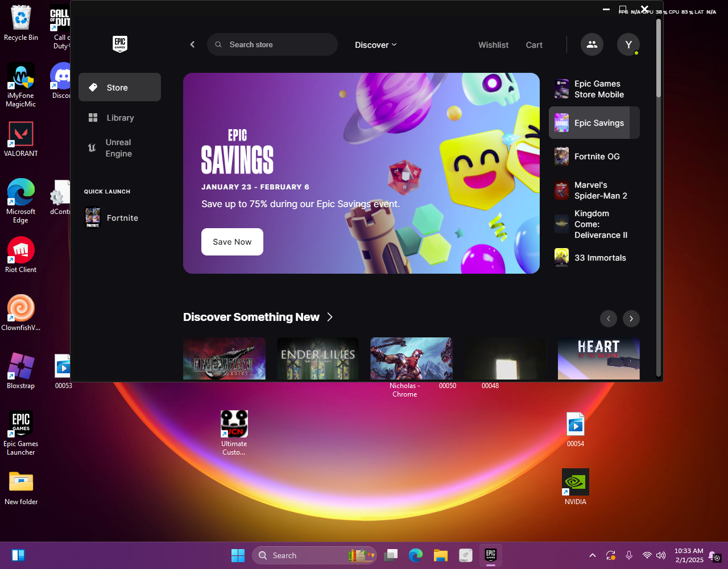Select 33 Immortals carousel item
728x569 pixels.
coord(594,258)
